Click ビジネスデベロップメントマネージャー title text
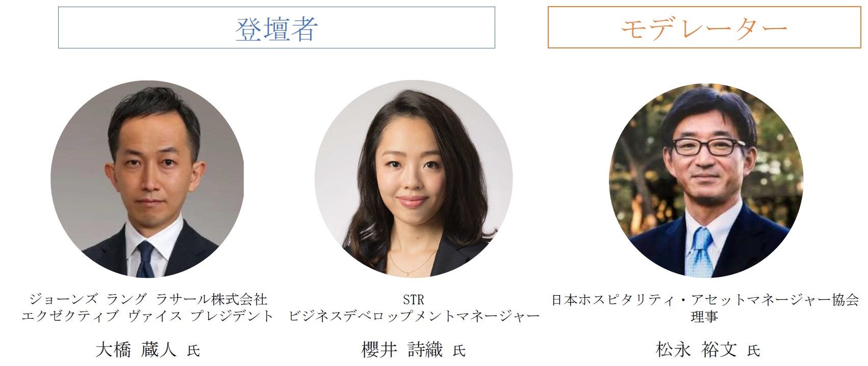 point(414,316)
